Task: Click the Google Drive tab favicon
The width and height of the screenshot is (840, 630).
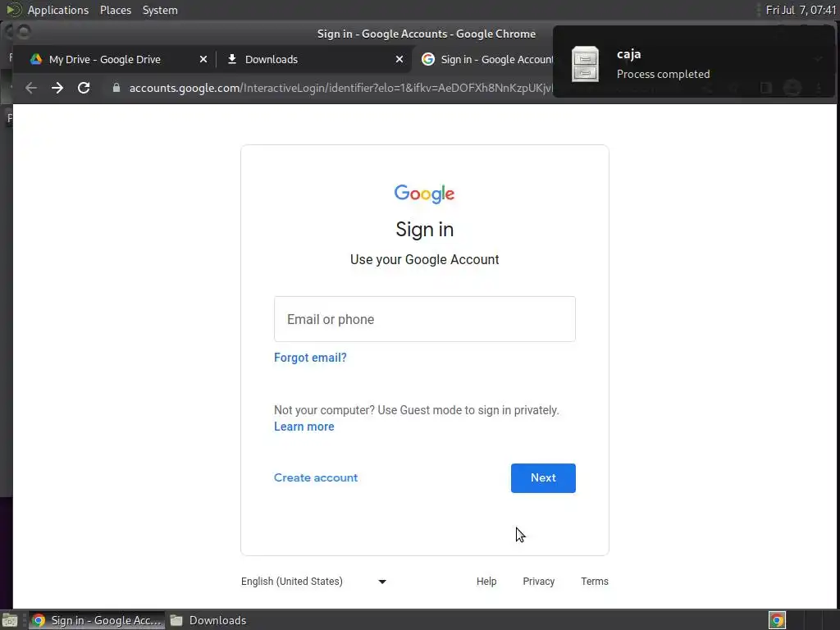Action: pos(36,59)
